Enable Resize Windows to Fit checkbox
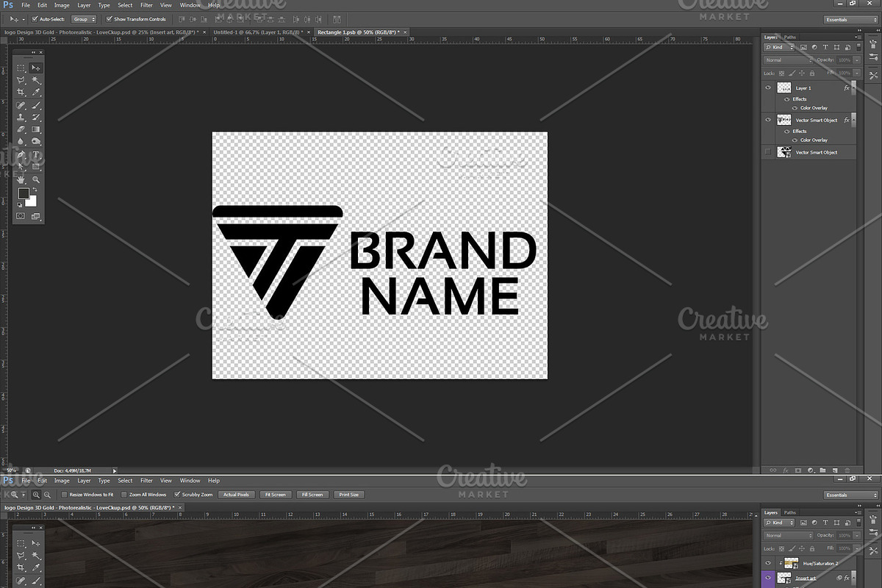Viewport: 882px width, 588px height. (x=65, y=495)
